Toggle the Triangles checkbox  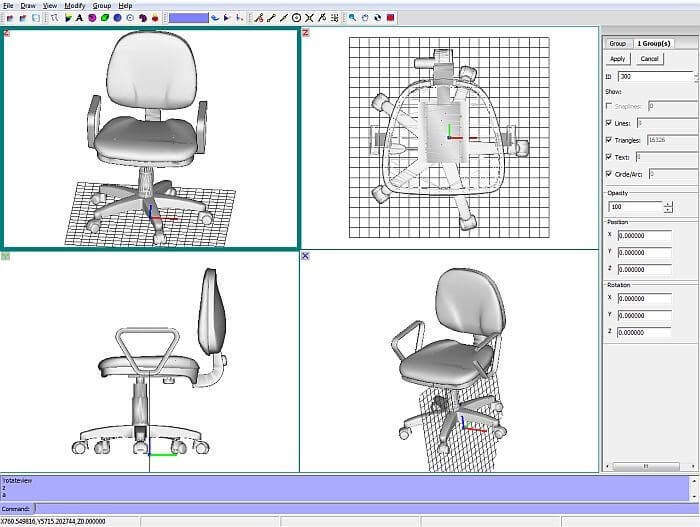(x=608, y=140)
